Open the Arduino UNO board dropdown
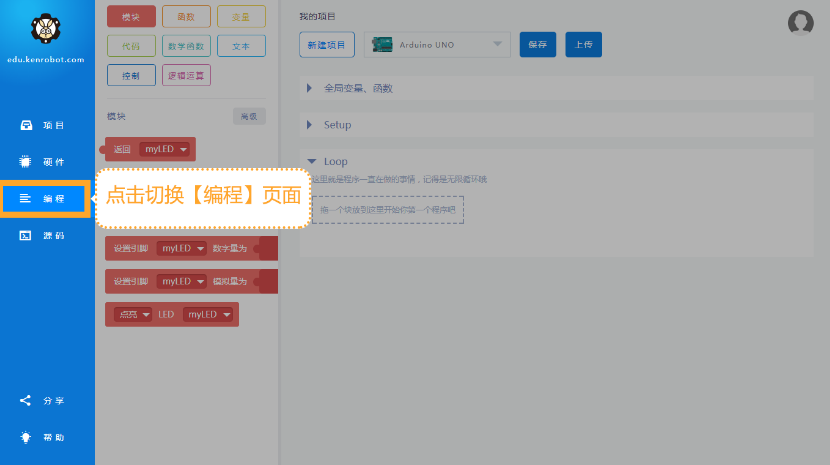 437,44
